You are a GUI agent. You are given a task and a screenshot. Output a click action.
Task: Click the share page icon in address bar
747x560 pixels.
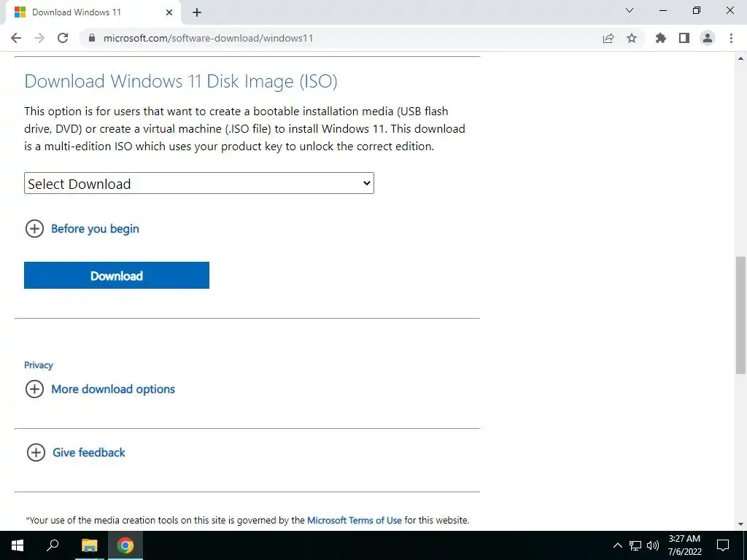pyautogui.click(x=608, y=38)
